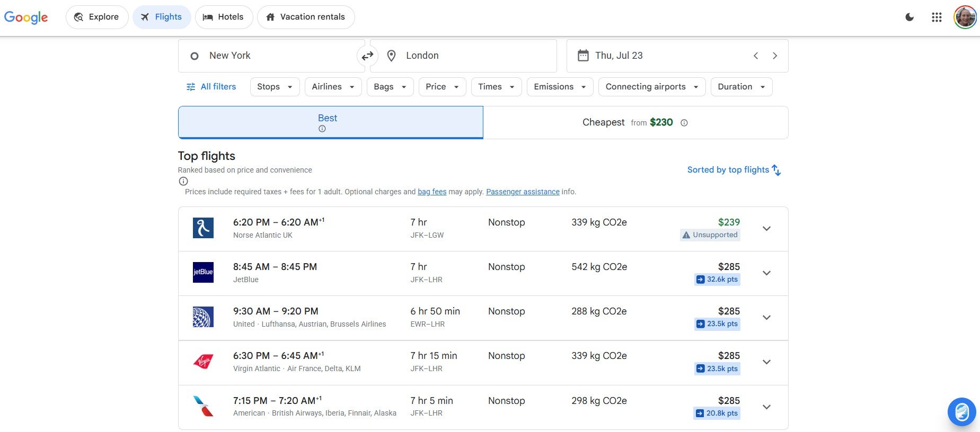Click the calendar icon in date field
Viewport: 980px width, 432px height.
pos(583,56)
